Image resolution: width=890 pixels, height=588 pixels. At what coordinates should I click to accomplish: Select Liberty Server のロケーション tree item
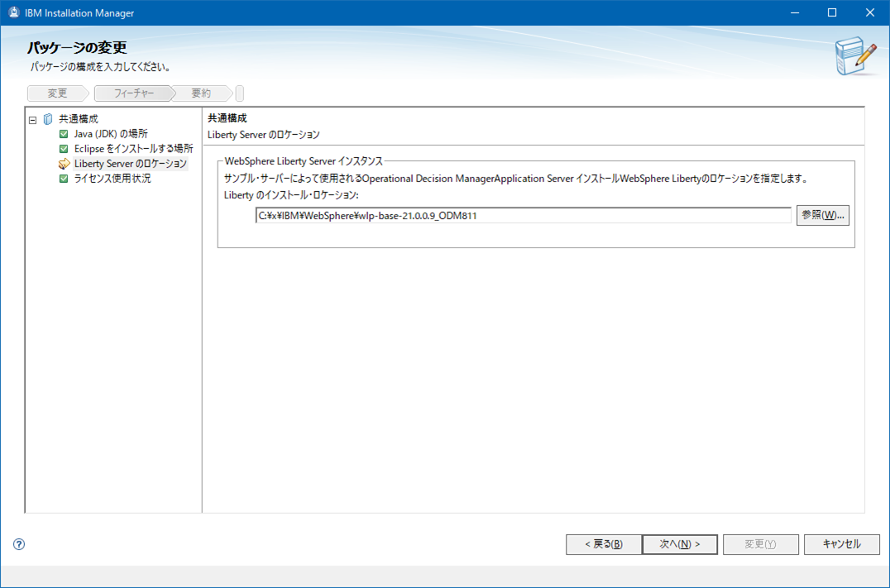(x=131, y=164)
